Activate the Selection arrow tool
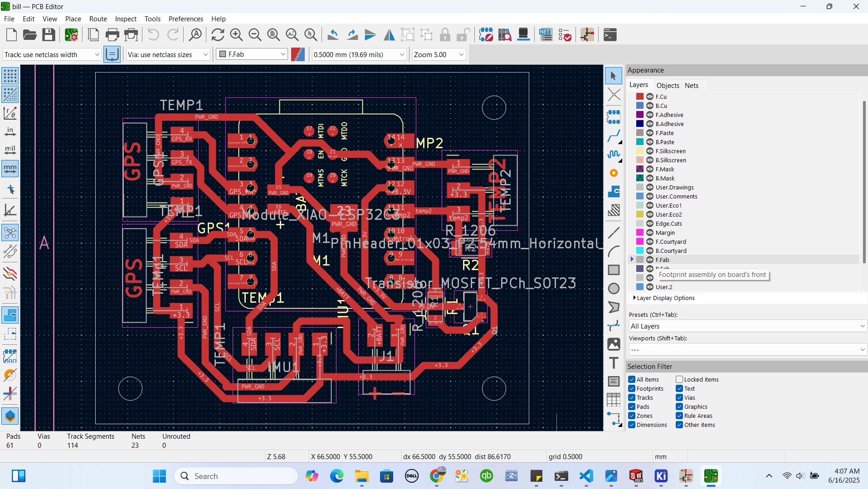Viewport: 868px width, 489px height. tap(614, 76)
